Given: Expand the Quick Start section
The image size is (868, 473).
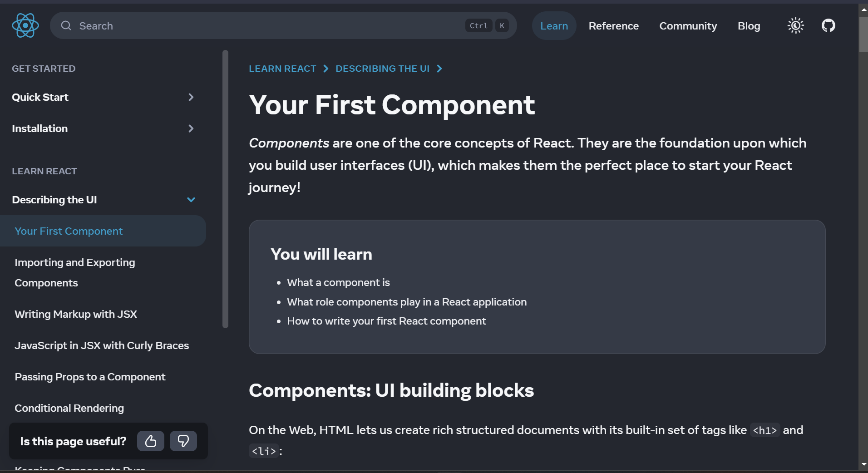Looking at the screenshot, I should pyautogui.click(x=191, y=97).
